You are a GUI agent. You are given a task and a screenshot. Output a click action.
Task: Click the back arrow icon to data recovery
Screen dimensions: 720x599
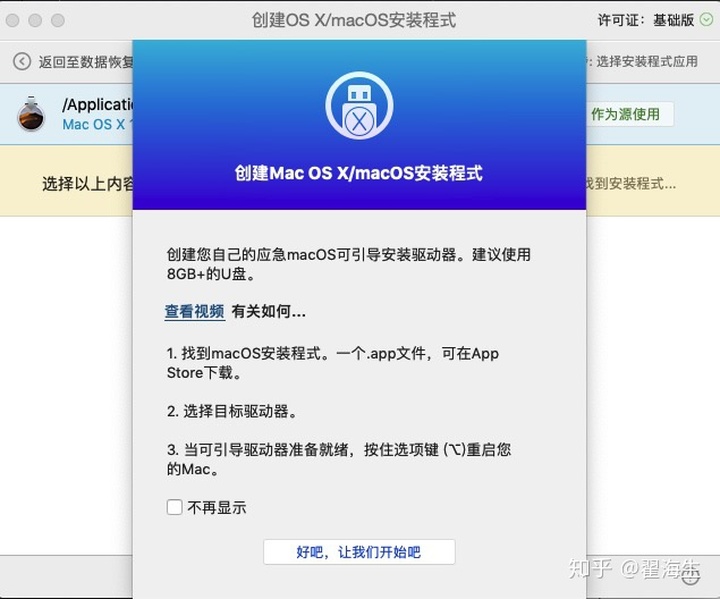coord(22,61)
